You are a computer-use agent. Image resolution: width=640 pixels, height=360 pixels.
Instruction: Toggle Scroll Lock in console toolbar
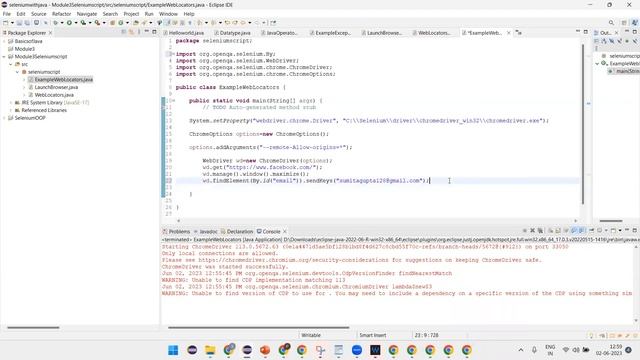558,231
